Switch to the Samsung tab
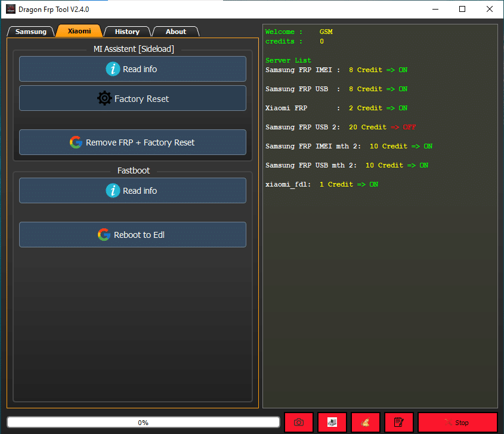The image size is (504, 434). [30, 31]
